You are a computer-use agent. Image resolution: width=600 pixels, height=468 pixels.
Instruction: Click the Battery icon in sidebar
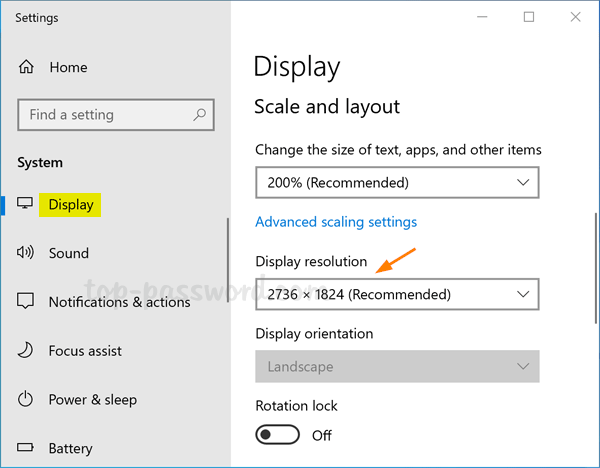(x=26, y=449)
